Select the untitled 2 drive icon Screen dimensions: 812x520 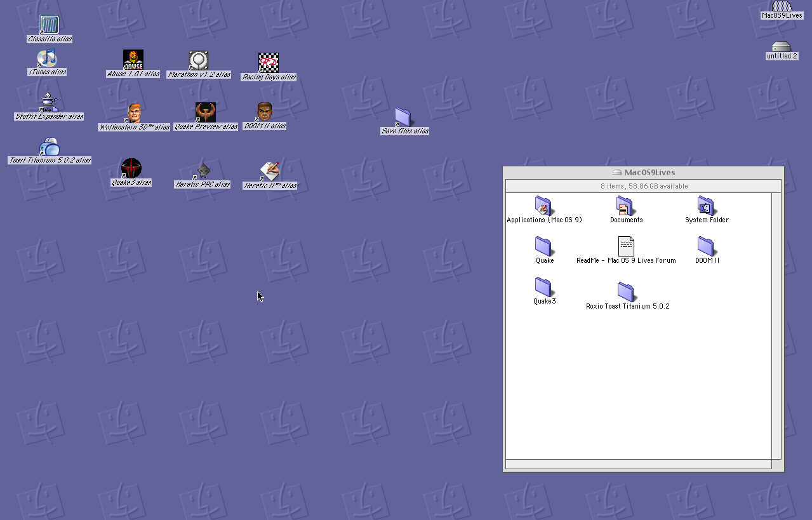point(782,46)
